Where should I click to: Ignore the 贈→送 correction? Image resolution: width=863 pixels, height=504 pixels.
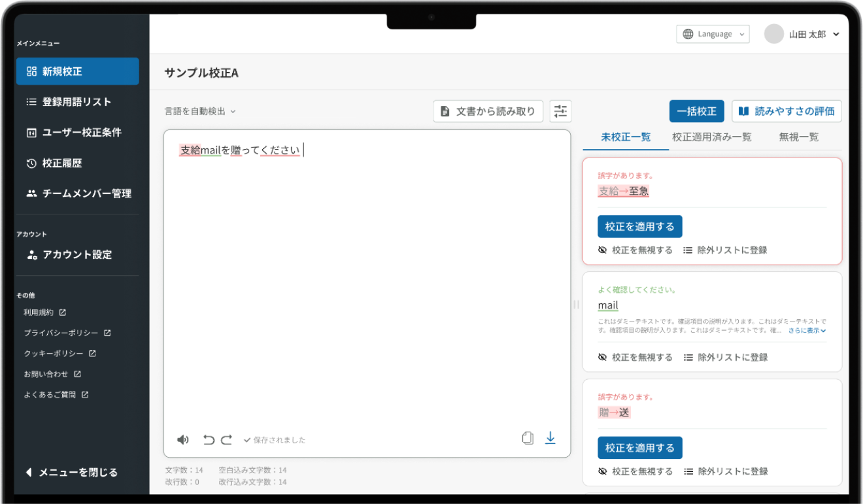coord(635,471)
